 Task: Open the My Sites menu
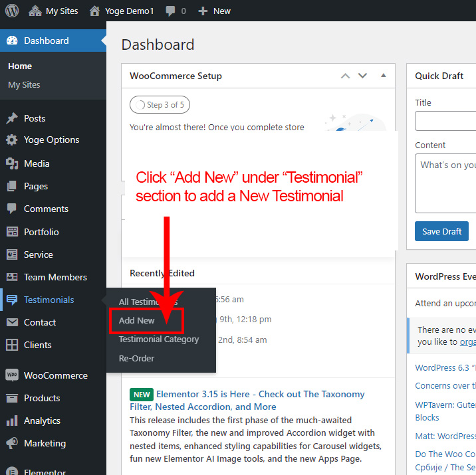coord(53,11)
